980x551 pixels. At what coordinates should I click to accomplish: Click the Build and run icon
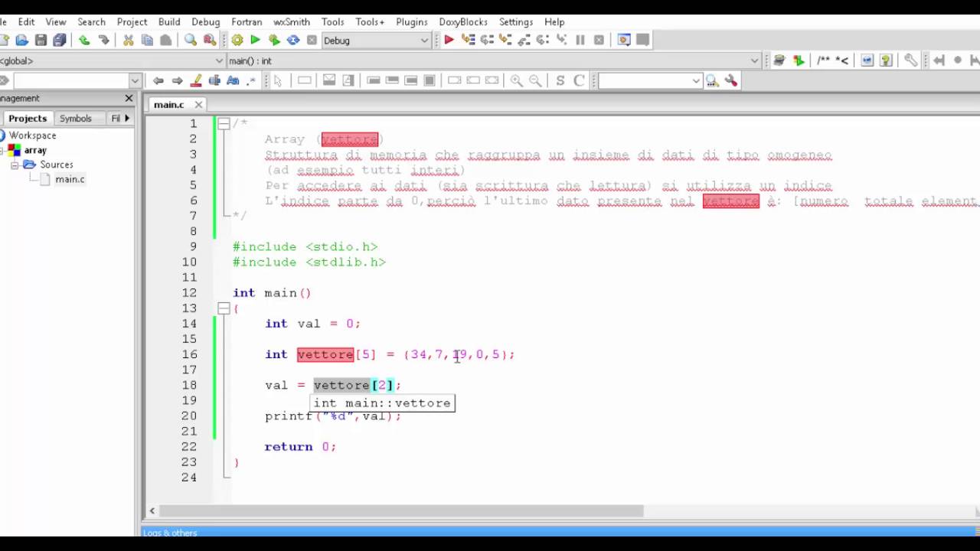click(274, 41)
